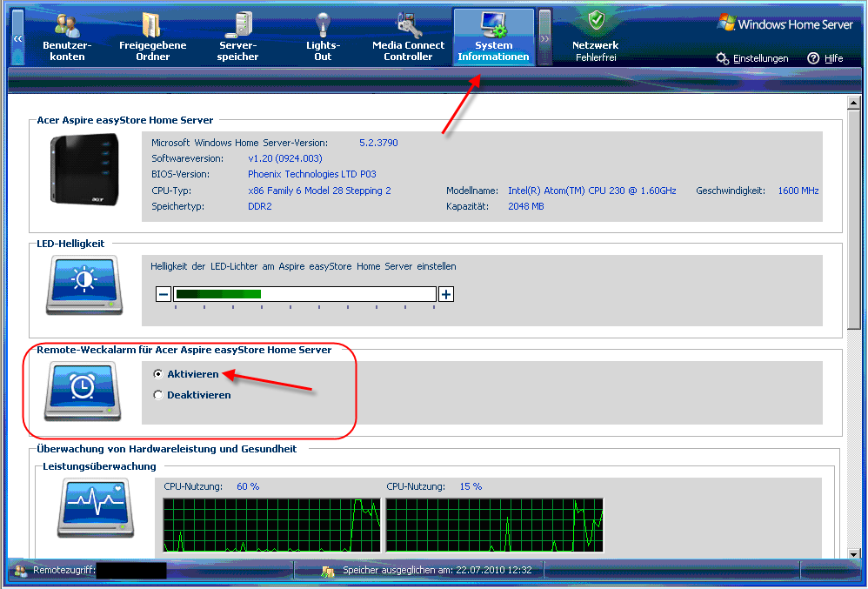Increase LED brightness with plus button

[x=445, y=294]
